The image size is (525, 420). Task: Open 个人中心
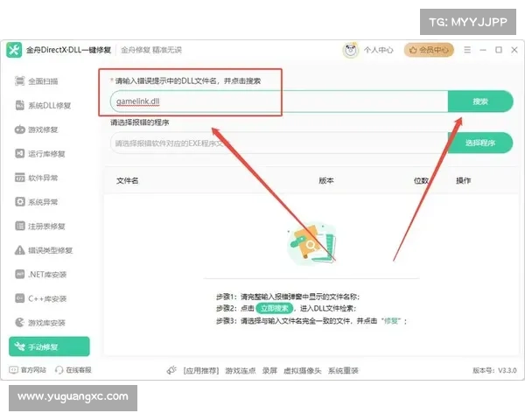point(378,50)
